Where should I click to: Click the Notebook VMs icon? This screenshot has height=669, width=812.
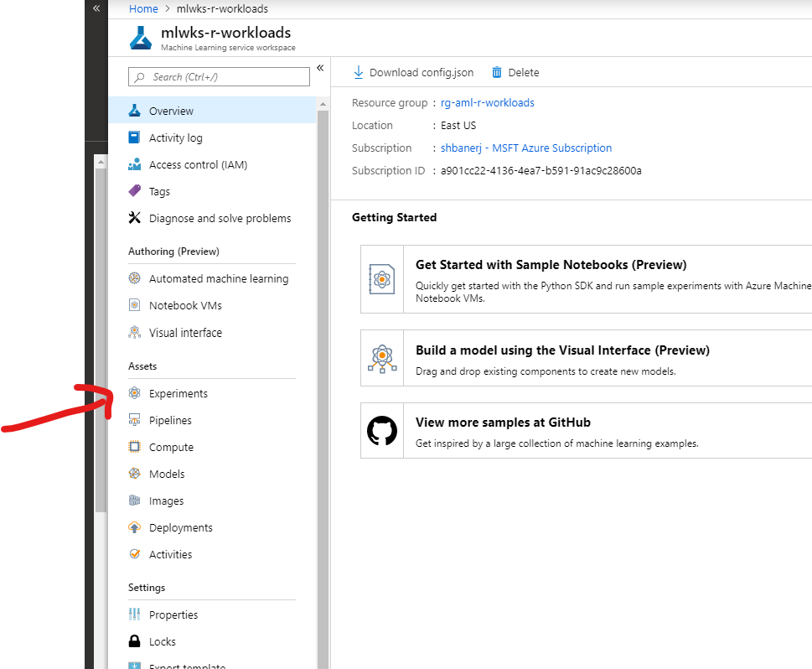pyautogui.click(x=135, y=305)
